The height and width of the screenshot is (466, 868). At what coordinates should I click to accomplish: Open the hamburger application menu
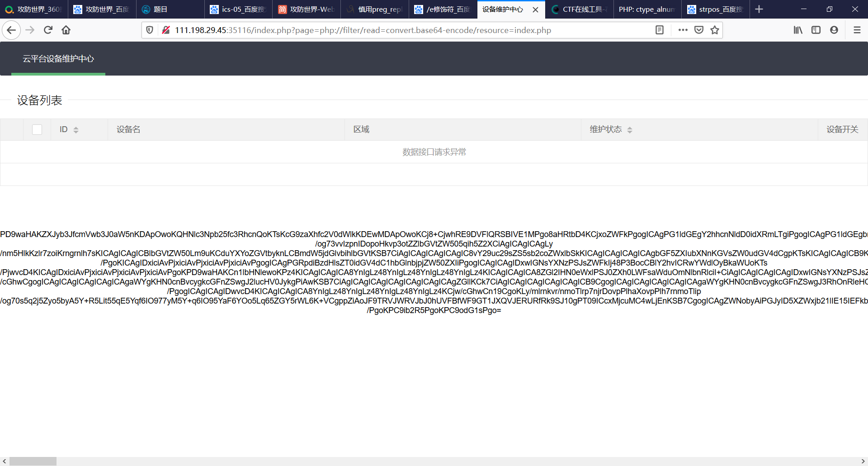857,30
